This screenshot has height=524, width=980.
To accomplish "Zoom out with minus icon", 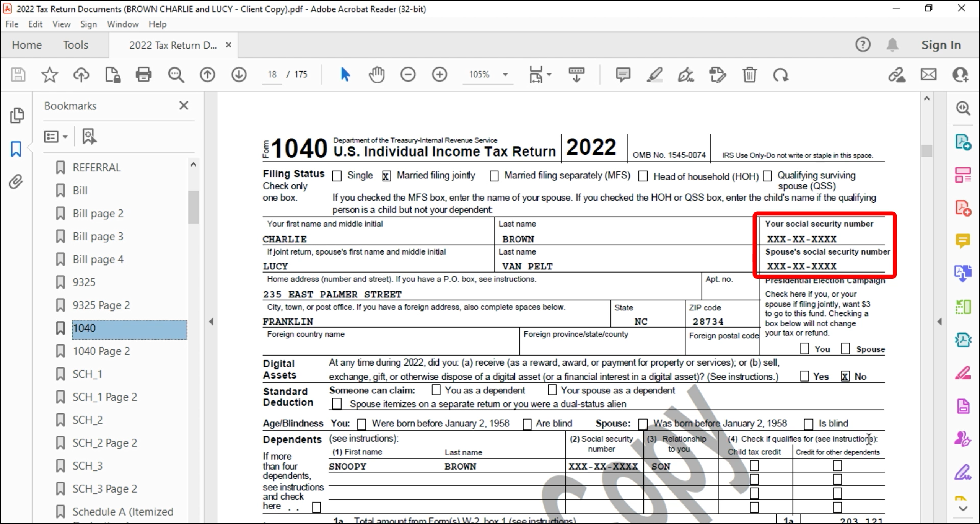I will [x=408, y=74].
